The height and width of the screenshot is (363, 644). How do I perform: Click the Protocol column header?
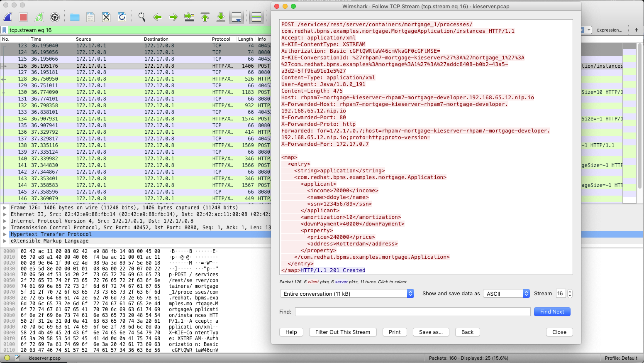[x=221, y=39]
